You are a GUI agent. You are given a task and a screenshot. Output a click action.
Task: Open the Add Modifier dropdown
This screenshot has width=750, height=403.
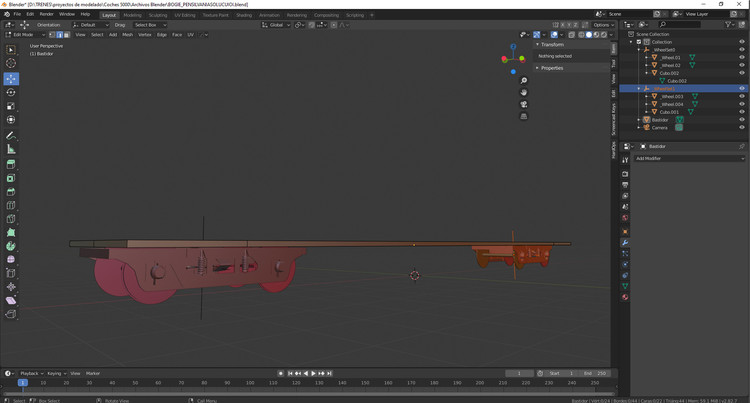point(690,158)
